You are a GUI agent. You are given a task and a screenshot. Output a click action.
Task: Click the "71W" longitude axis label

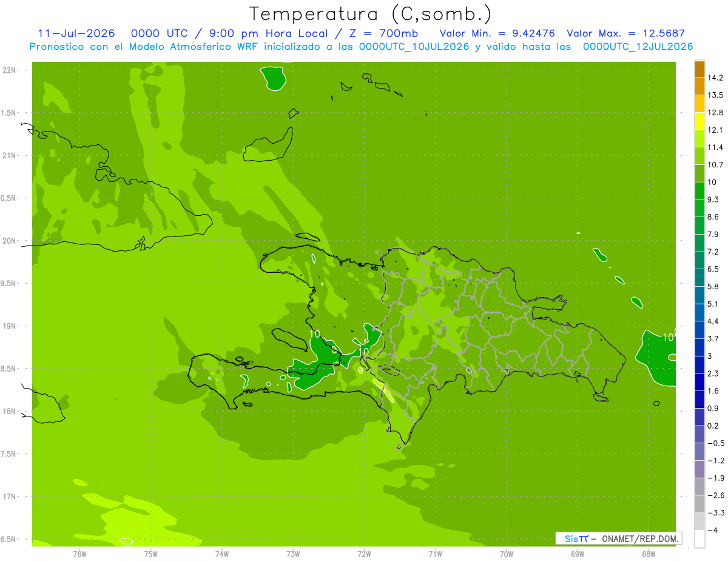pyautogui.click(x=435, y=554)
